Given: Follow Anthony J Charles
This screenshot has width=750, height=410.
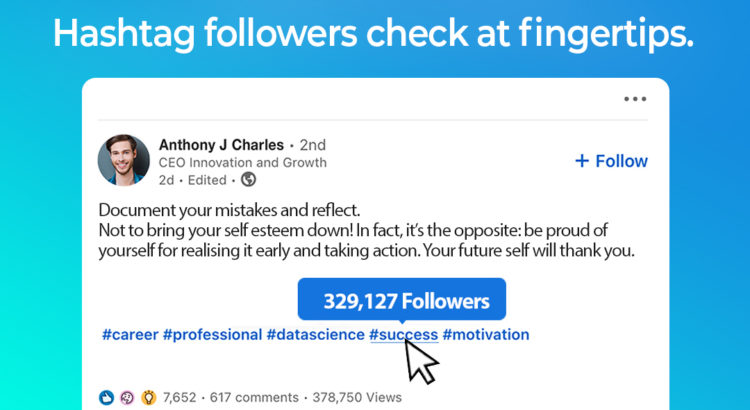Looking at the screenshot, I should pos(611,161).
